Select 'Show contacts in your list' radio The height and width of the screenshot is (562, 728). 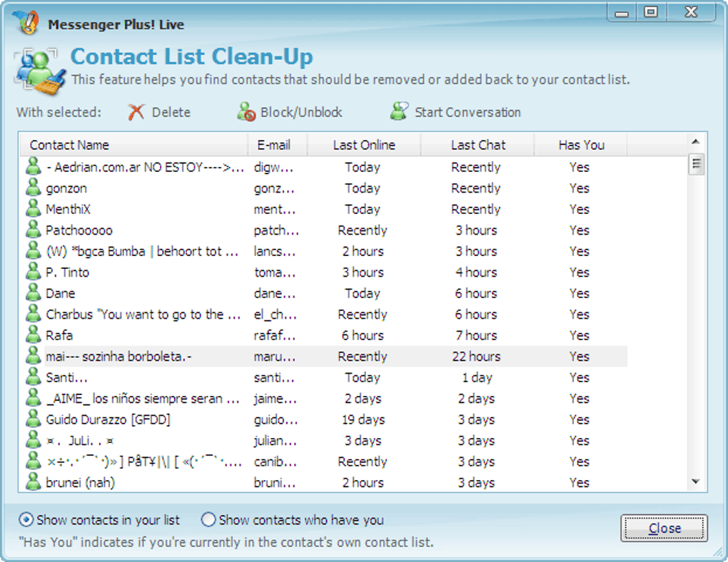click(26, 520)
